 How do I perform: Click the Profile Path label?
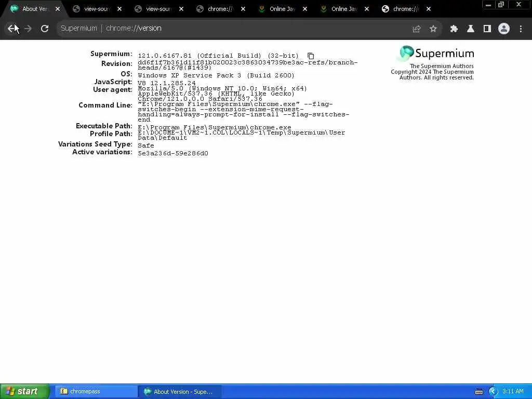[x=111, y=134]
